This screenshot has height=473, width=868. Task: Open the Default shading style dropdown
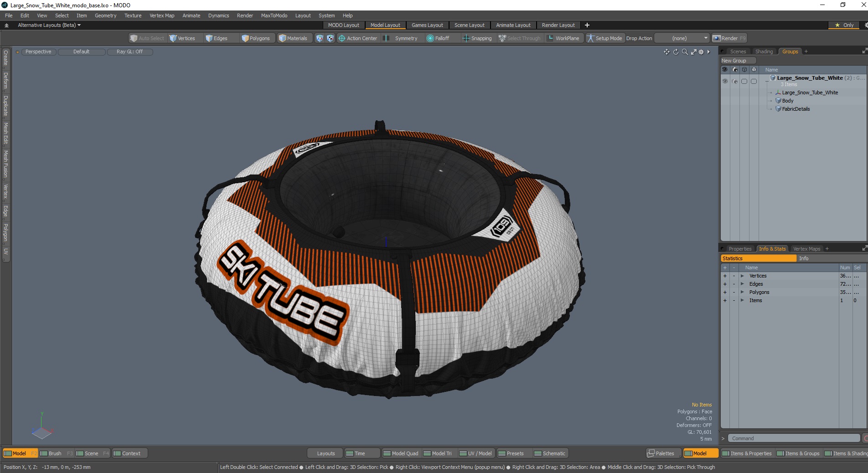coord(82,52)
